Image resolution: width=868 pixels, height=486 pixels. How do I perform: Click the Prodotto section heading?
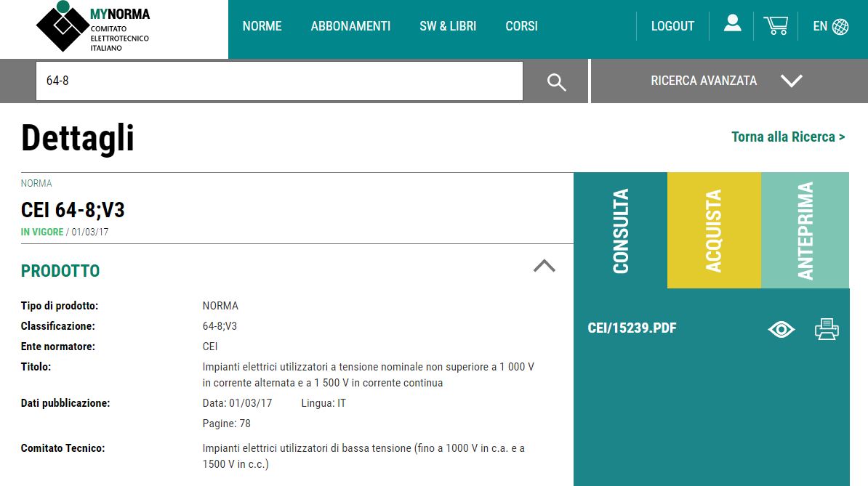60,271
